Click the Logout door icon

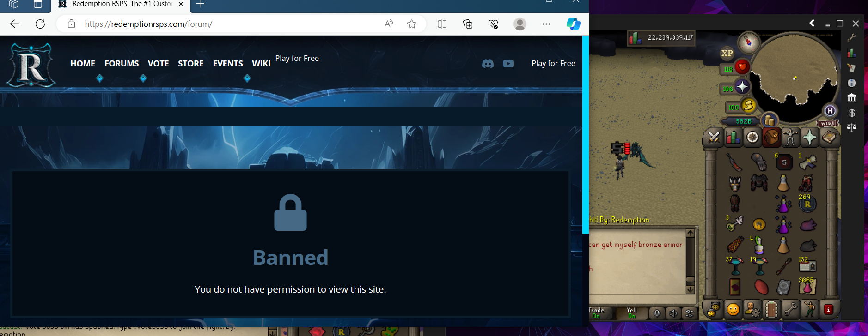[771, 310]
